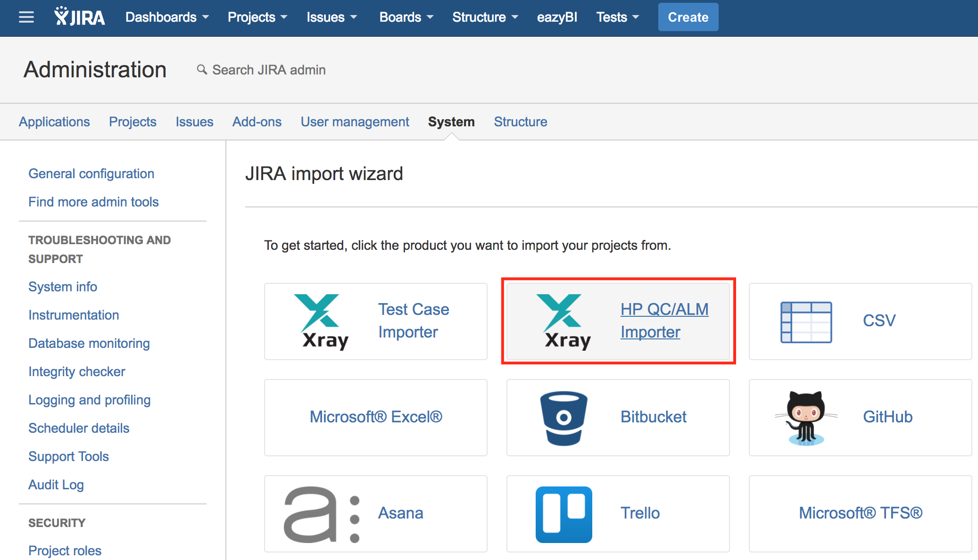The width and height of the screenshot is (978, 560).
Task: Click the Bitbucket bucket icon
Action: click(564, 418)
